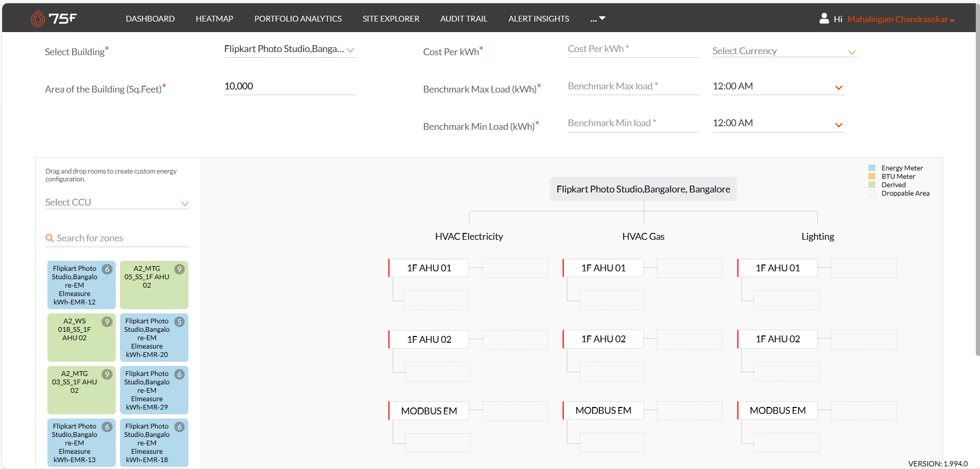Viewport: 980px width, 469px height.
Task: Click the Benchmark Max load input field
Action: click(x=634, y=87)
